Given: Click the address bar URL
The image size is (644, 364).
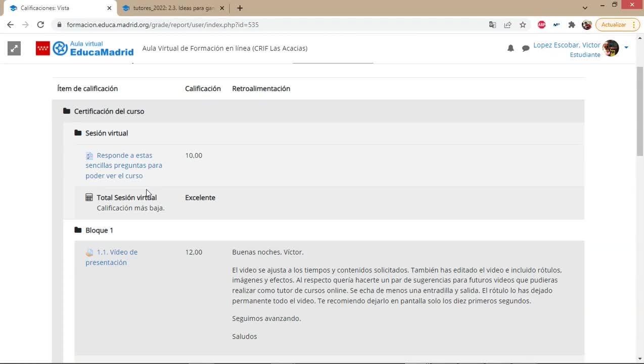Looking at the screenshot, I should coord(163,24).
